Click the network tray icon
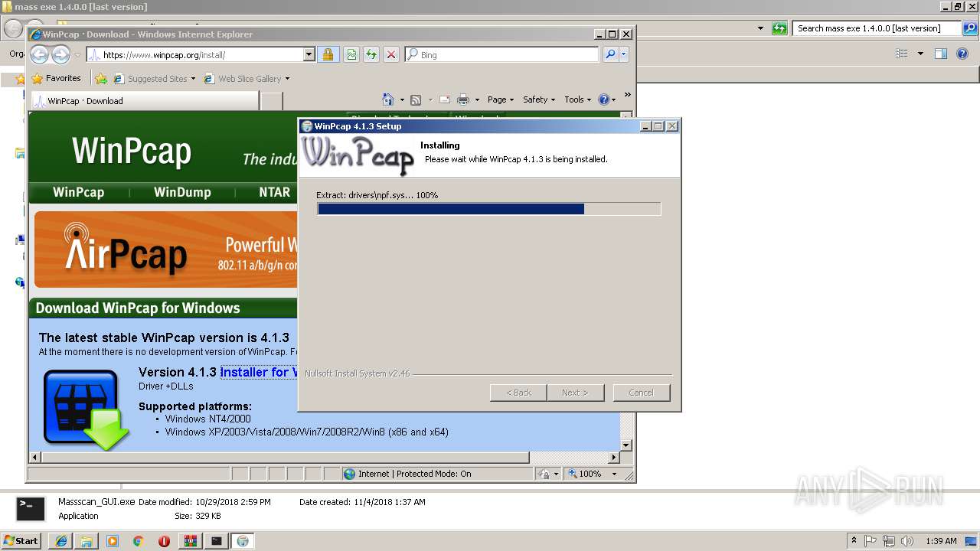 [x=888, y=541]
